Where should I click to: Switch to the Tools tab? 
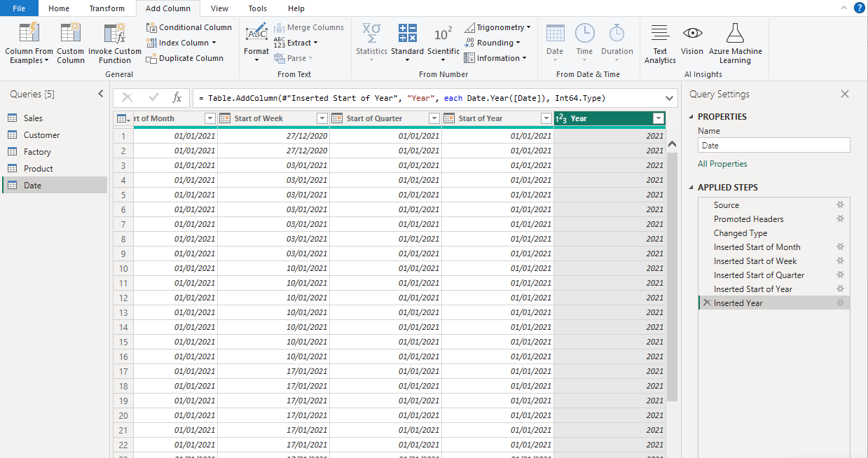click(x=257, y=8)
